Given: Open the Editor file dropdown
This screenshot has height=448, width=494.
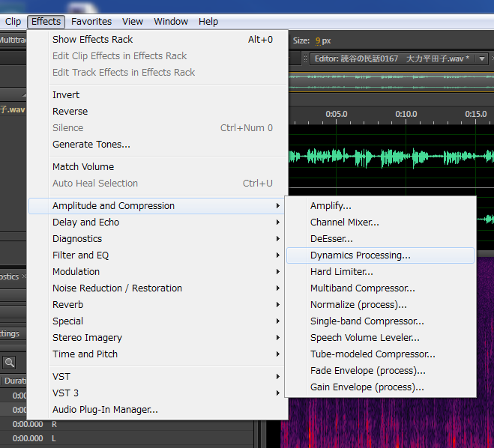Looking at the screenshot, I should (x=482, y=58).
